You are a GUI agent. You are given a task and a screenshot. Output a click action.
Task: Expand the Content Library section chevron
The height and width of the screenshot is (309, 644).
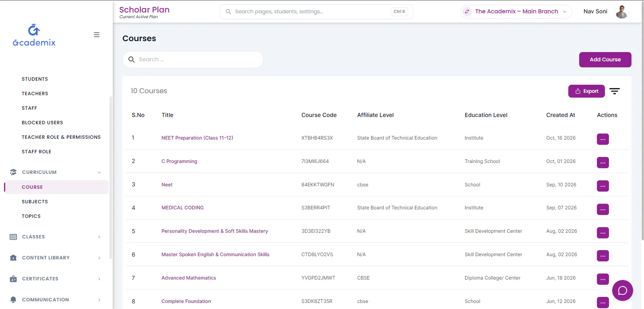(99, 258)
